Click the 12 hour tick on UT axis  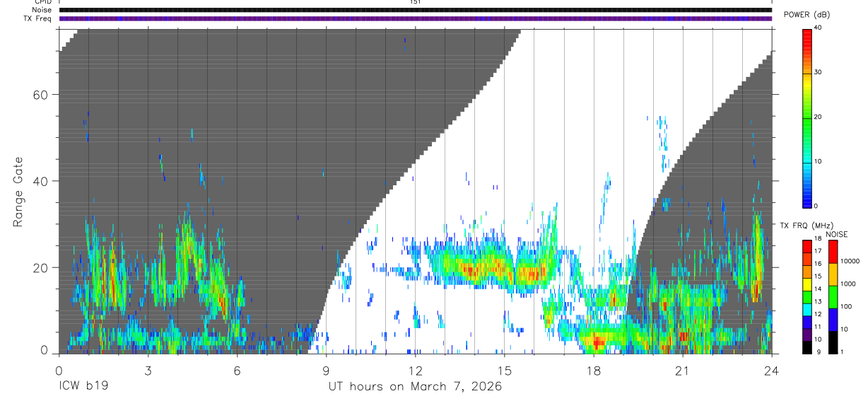415,370
